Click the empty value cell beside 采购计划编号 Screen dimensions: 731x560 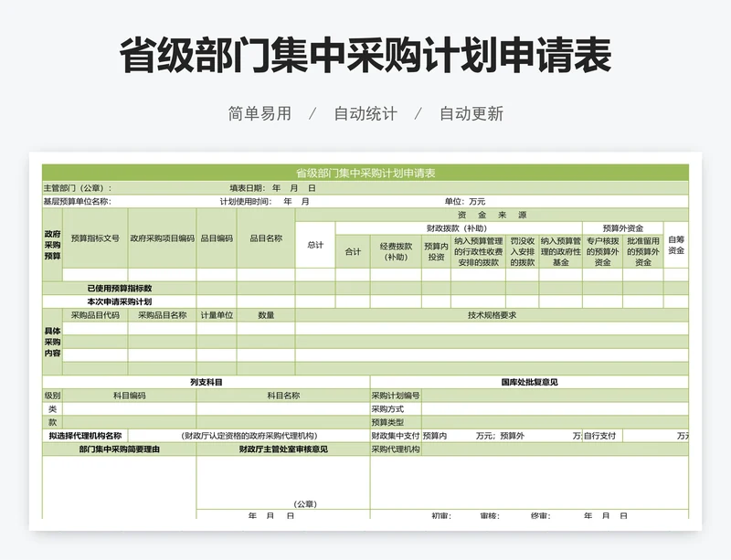point(556,396)
